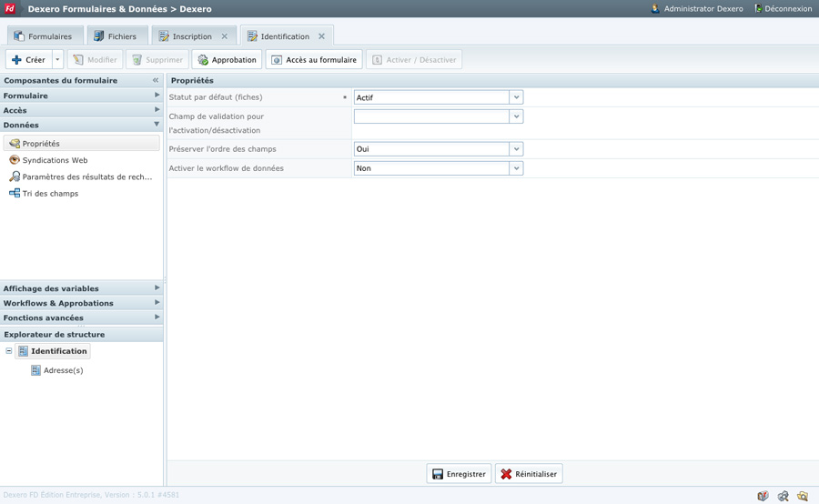
Task: Click first status bar icon at bottom right
Action: point(763,496)
